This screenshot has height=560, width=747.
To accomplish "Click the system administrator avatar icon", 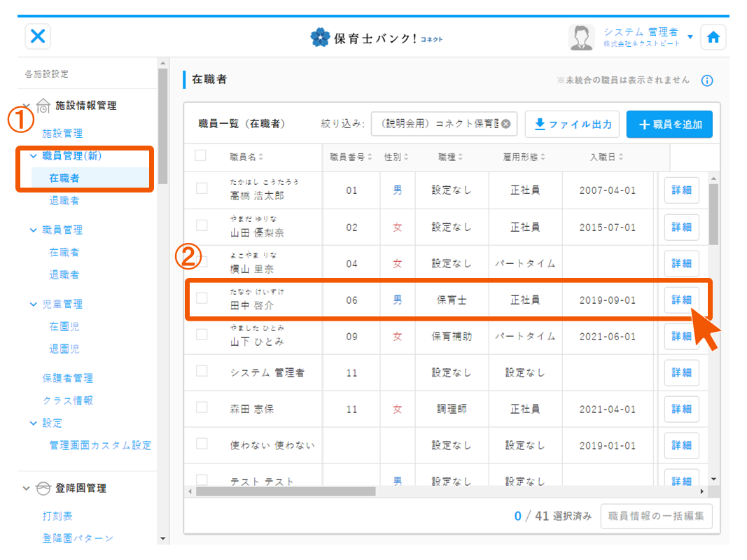I will [x=581, y=37].
